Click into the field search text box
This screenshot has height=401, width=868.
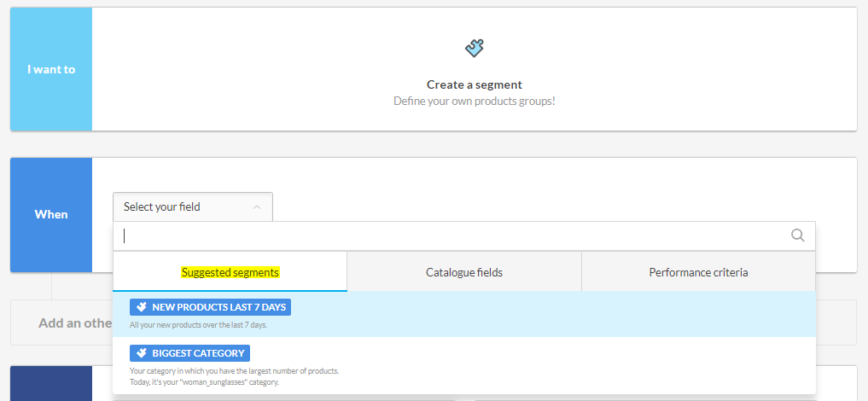pyautogui.click(x=452, y=236)
